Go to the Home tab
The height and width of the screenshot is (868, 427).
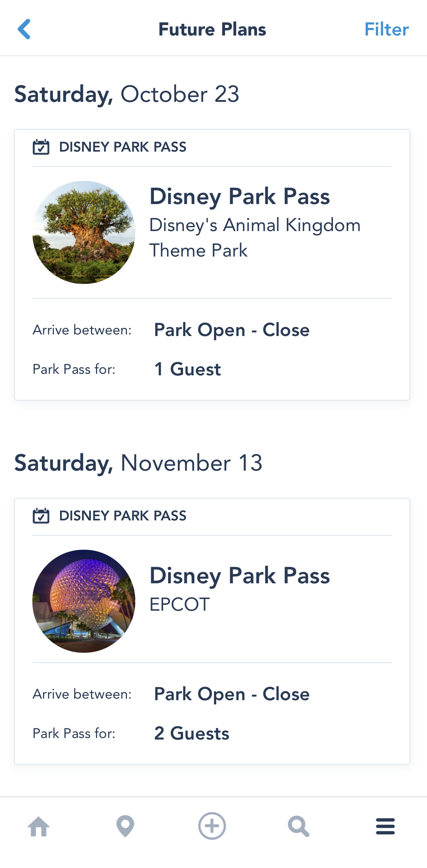point(39,826)
